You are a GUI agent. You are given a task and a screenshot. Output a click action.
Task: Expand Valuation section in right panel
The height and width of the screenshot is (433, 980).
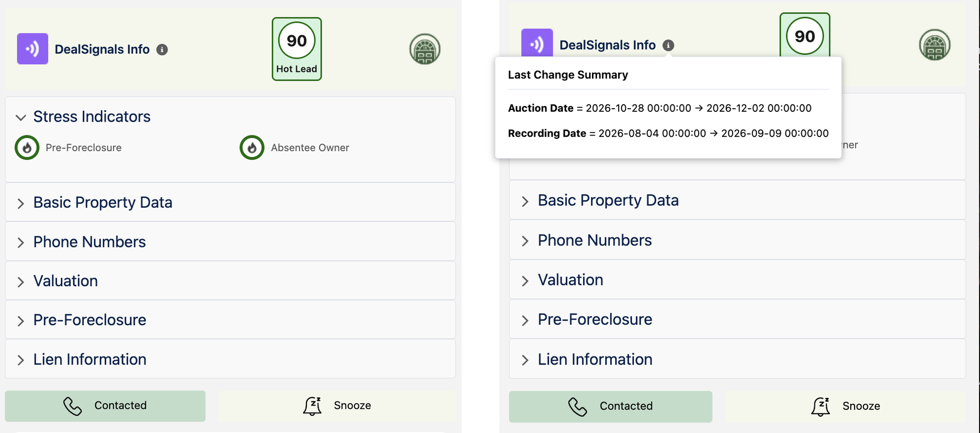[737, 280]
